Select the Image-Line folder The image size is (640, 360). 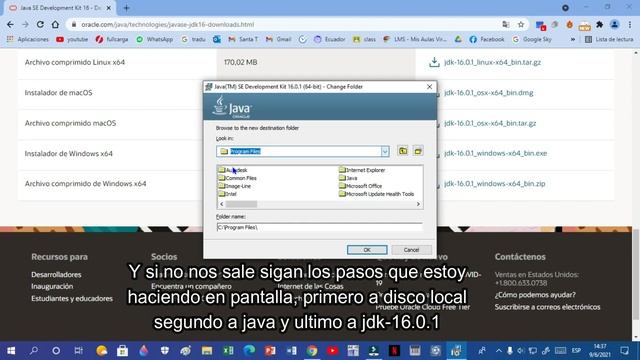tap(235, 186)
